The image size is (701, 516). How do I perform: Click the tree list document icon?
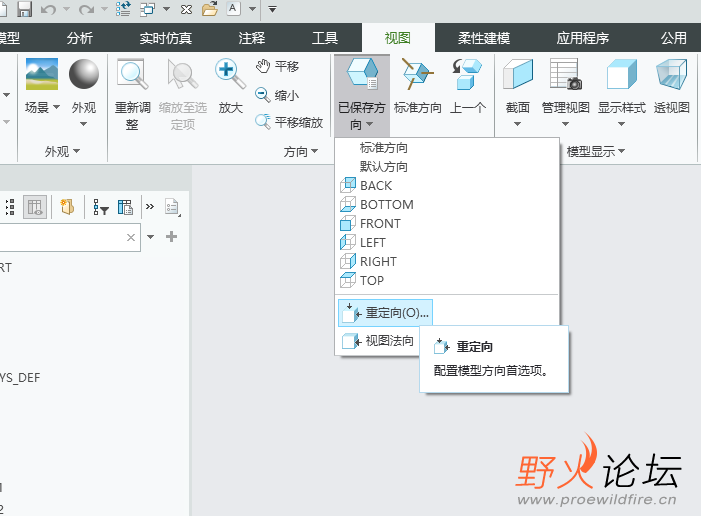(x=172, y=207)
